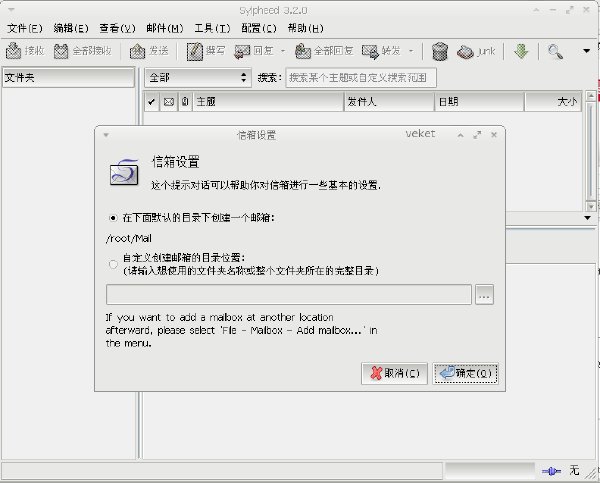Sort by 日期 date column

(x=479, y=102)
